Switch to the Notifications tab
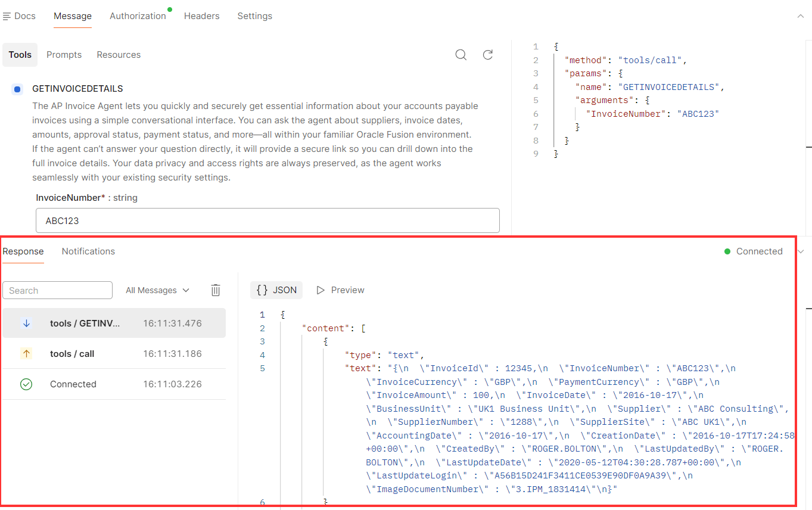Screen dimensions: 812x510 point(88,251)
